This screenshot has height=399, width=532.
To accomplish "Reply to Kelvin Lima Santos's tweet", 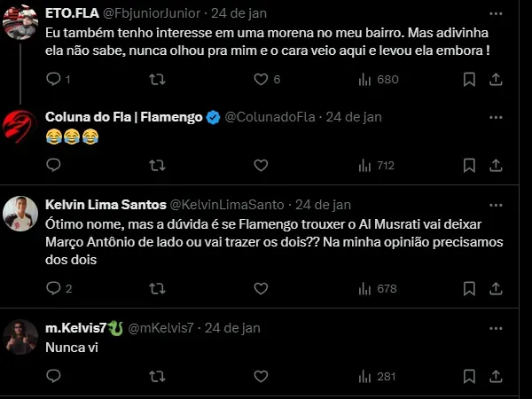I will point(53,288).
